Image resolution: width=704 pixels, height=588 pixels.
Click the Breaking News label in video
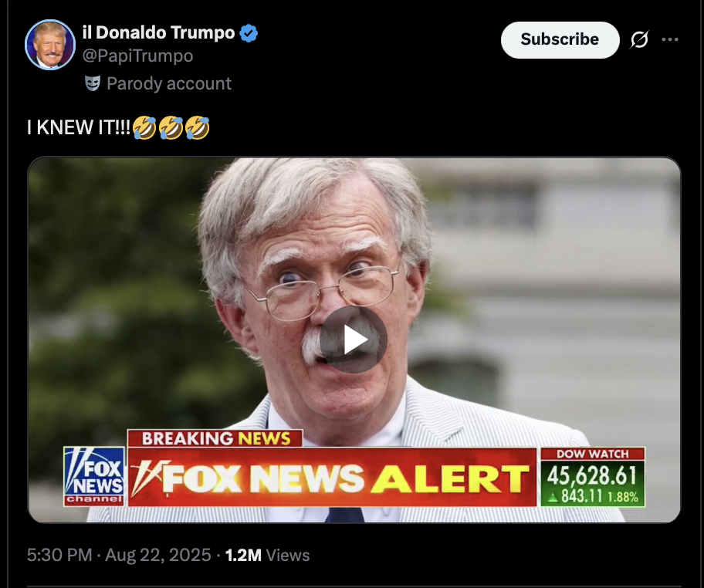215,438
